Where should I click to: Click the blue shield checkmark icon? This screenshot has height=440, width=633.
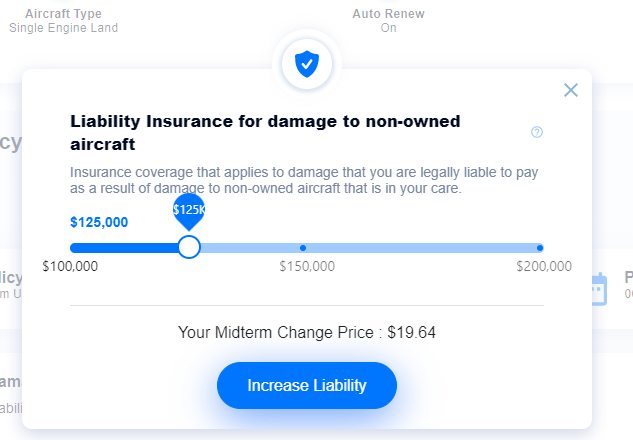(x=307, y=64)
